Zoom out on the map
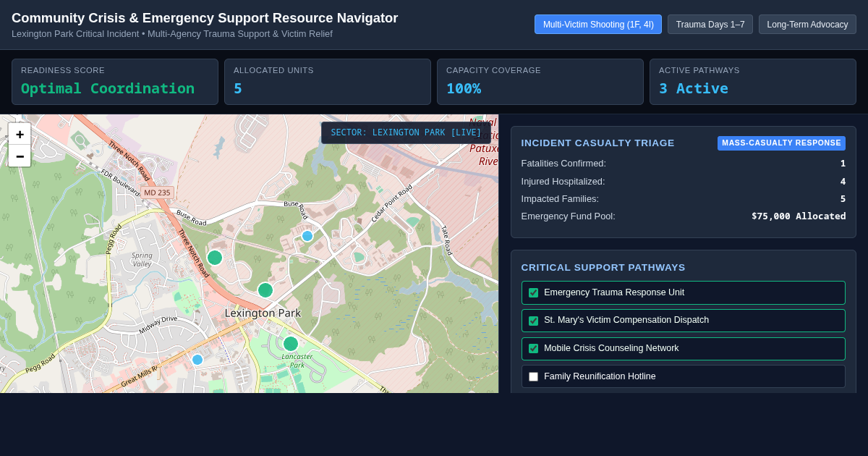 pyautogui.click(x=20, y=156)
